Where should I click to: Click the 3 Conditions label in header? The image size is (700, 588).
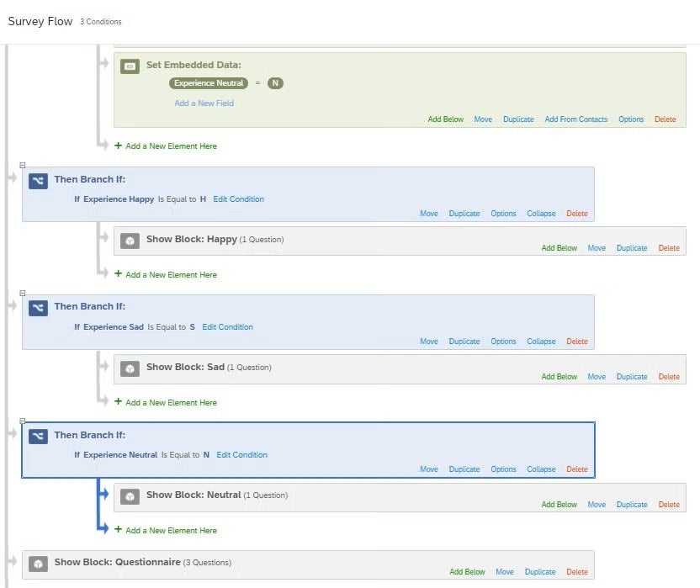pyautogui.click(x=100, y=21)
